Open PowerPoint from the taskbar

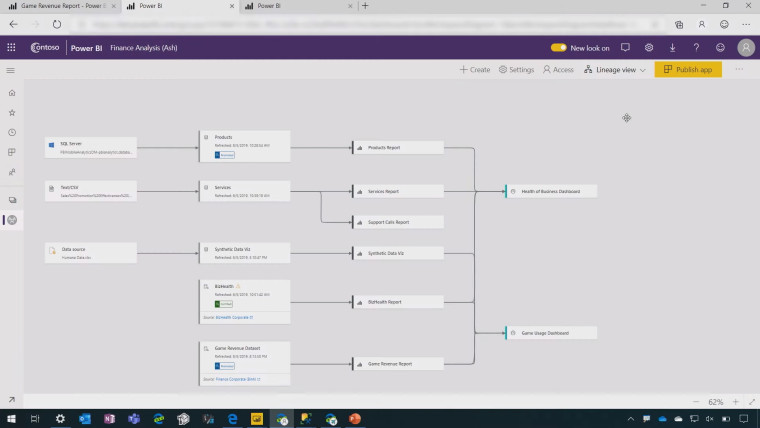click(355, 419)
